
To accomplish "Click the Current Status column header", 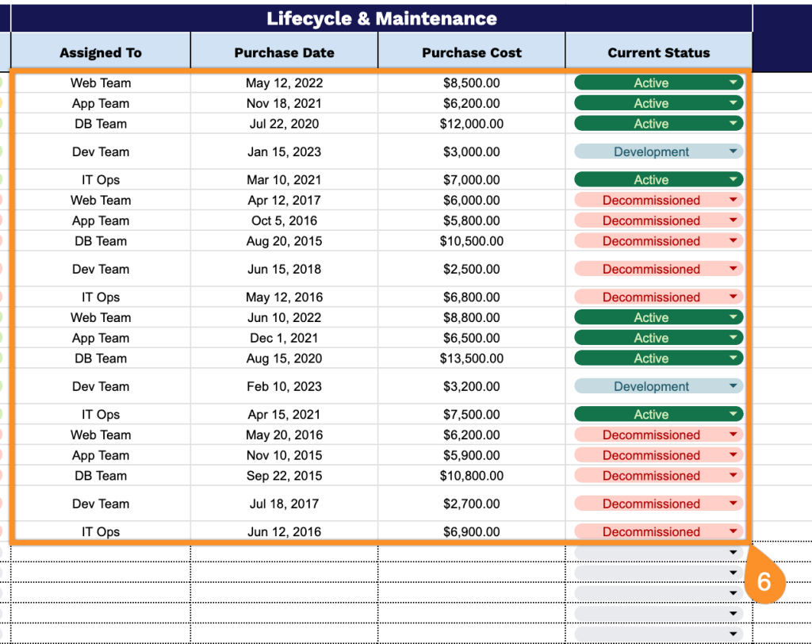I will (658, 53).
